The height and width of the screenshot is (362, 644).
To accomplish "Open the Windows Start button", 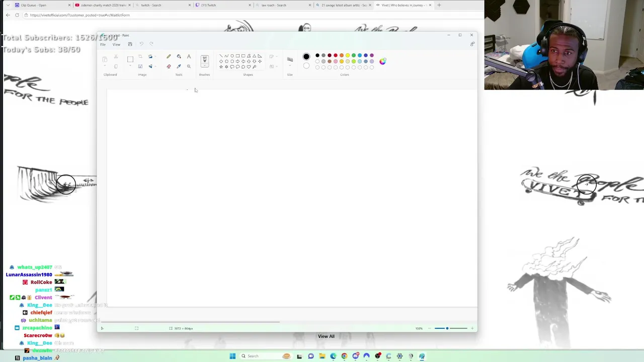I will (x=232, y=356).
